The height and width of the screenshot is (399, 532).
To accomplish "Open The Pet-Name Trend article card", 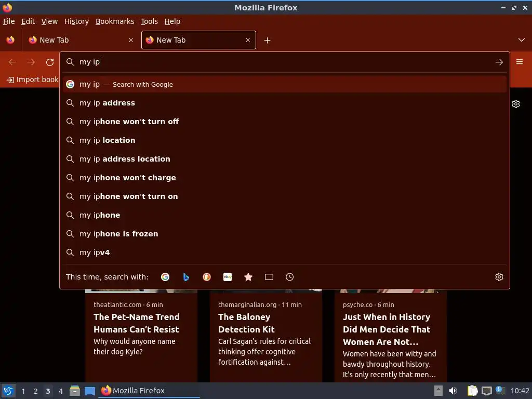I will point(141,336).
